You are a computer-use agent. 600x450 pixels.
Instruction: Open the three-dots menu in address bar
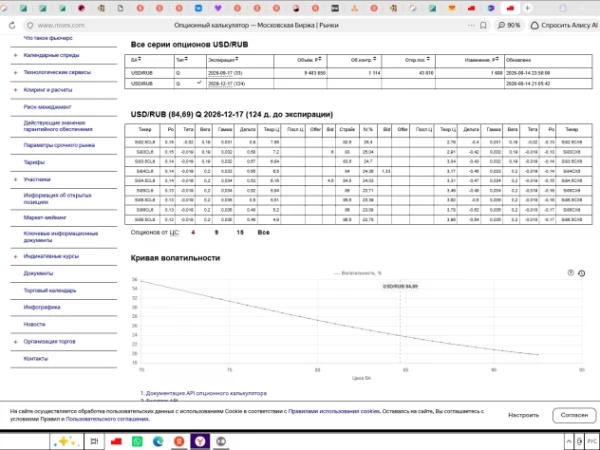(x=471, y=25)
